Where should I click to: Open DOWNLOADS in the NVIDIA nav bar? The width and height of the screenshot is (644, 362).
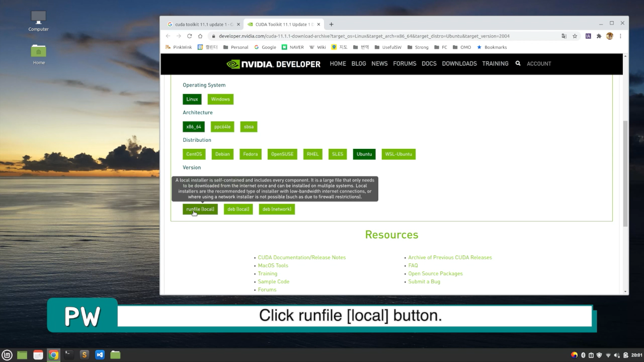tap(459, 63)
